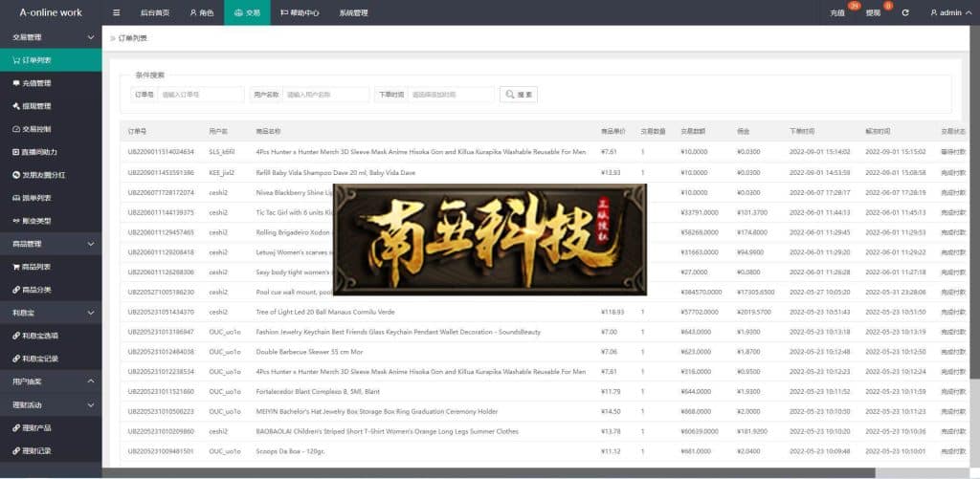The image size is (980, 479).
Task: Click commission ¥17305.6500 in table
Action: click(x=756, y=292)
